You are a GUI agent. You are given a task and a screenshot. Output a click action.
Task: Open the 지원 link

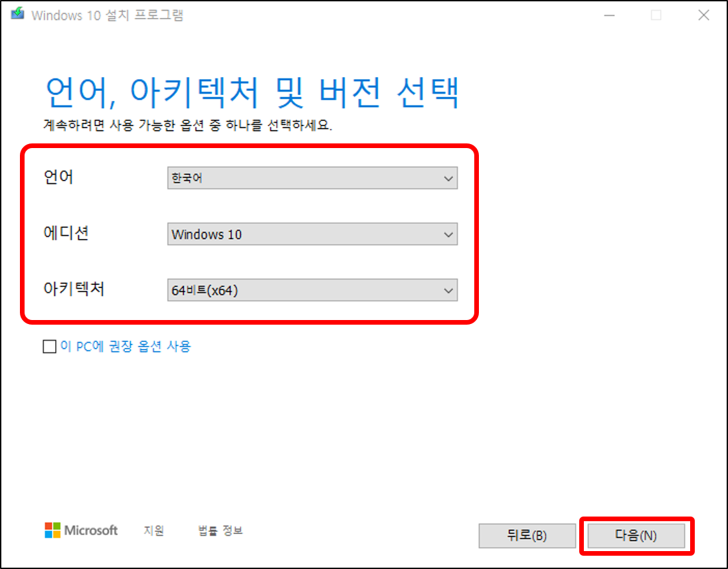pos(153,530)
